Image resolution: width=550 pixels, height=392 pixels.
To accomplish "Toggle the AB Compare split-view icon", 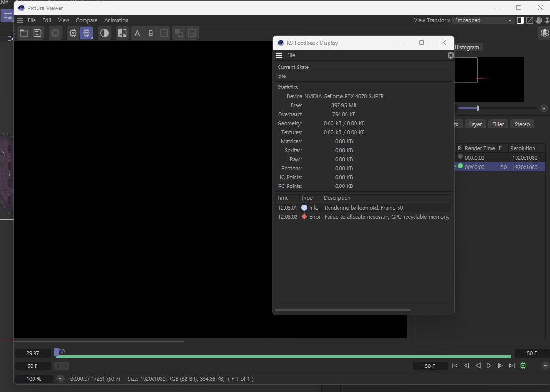I will (122, 34).
